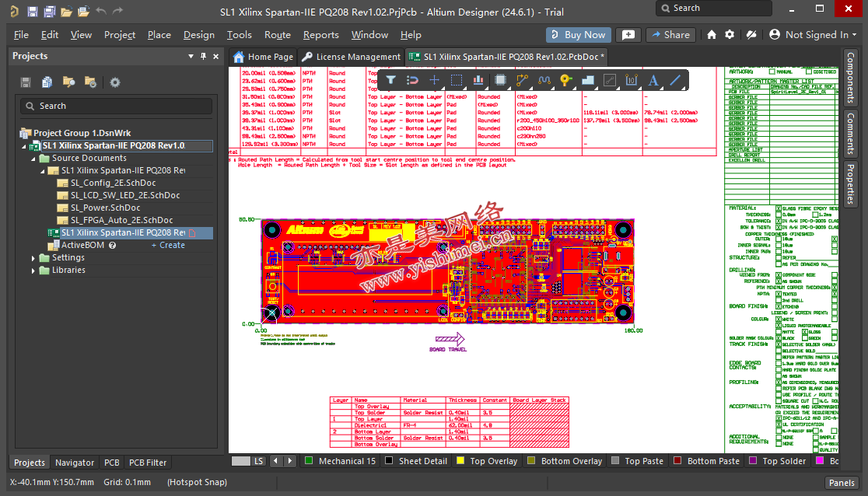Click the Panels button

(842, 483)
